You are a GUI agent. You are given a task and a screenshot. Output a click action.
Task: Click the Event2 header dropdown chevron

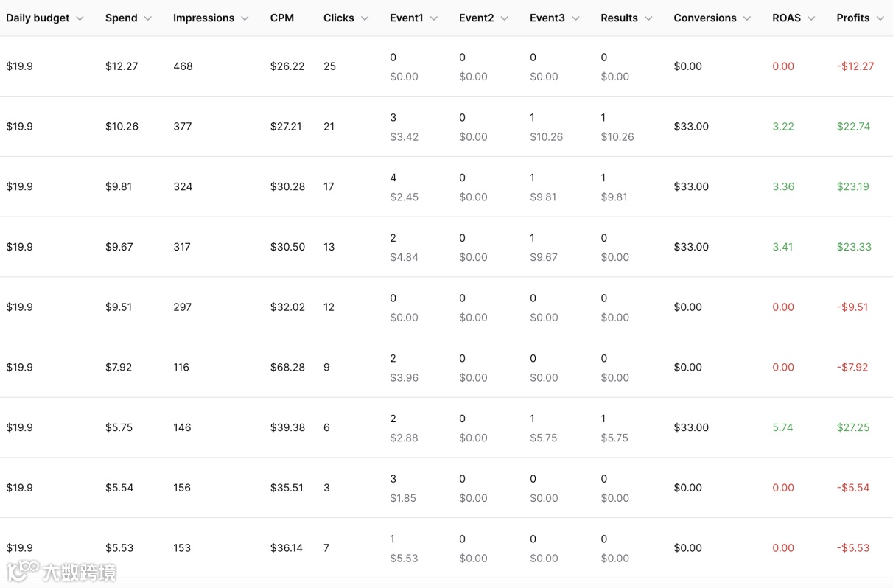click(505, 18)
